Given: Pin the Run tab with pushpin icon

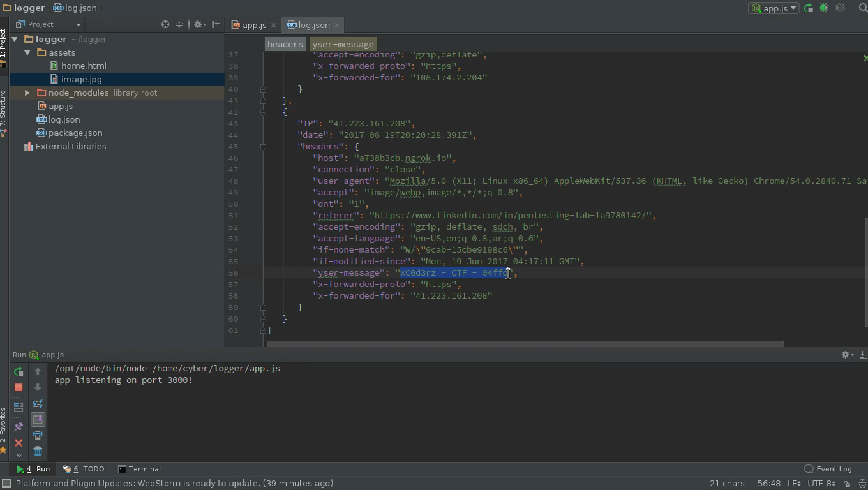Looking at the screenshot, I should coord(19,427).
